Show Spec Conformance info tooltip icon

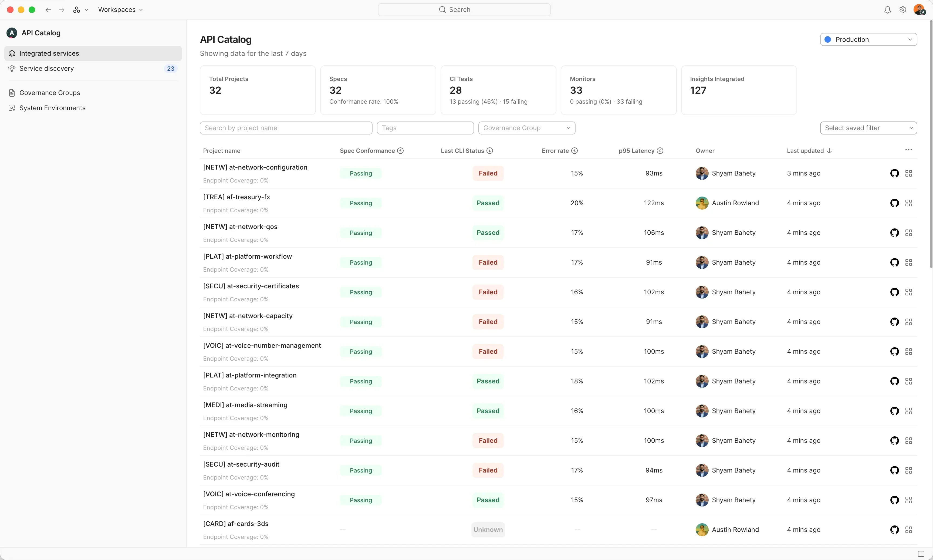401,151
